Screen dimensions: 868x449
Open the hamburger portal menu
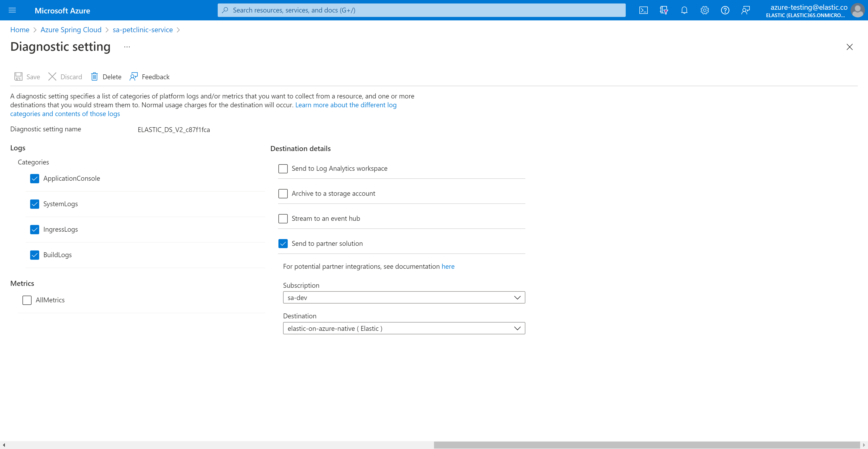pyautogui.click(x=12, y=10)
